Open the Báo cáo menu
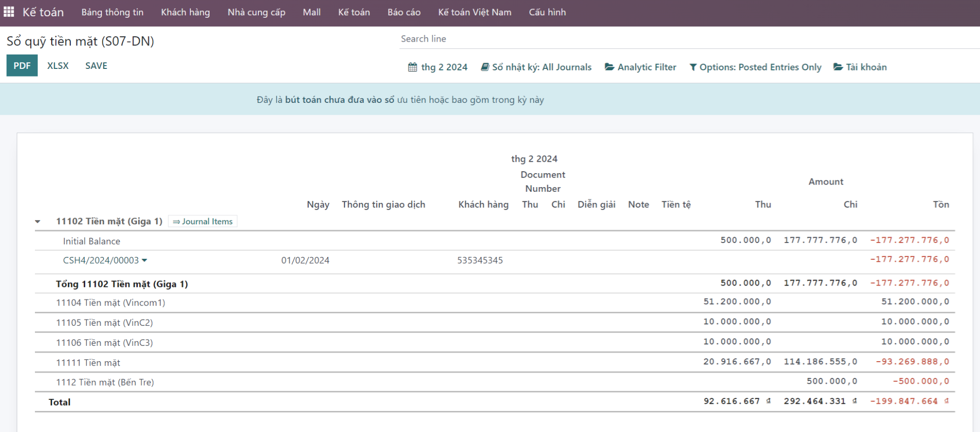Viewport: 980px width, 432px height. (x=404, y=12)
